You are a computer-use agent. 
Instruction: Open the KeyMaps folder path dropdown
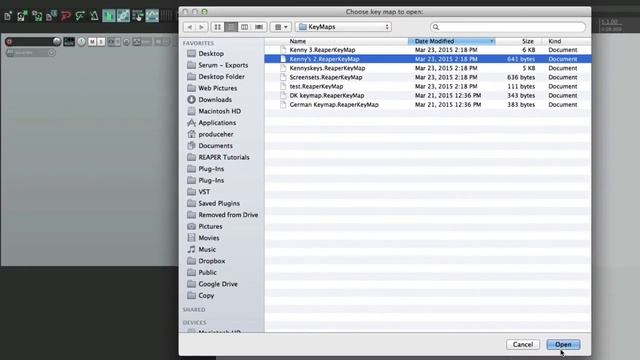(343, 27)
